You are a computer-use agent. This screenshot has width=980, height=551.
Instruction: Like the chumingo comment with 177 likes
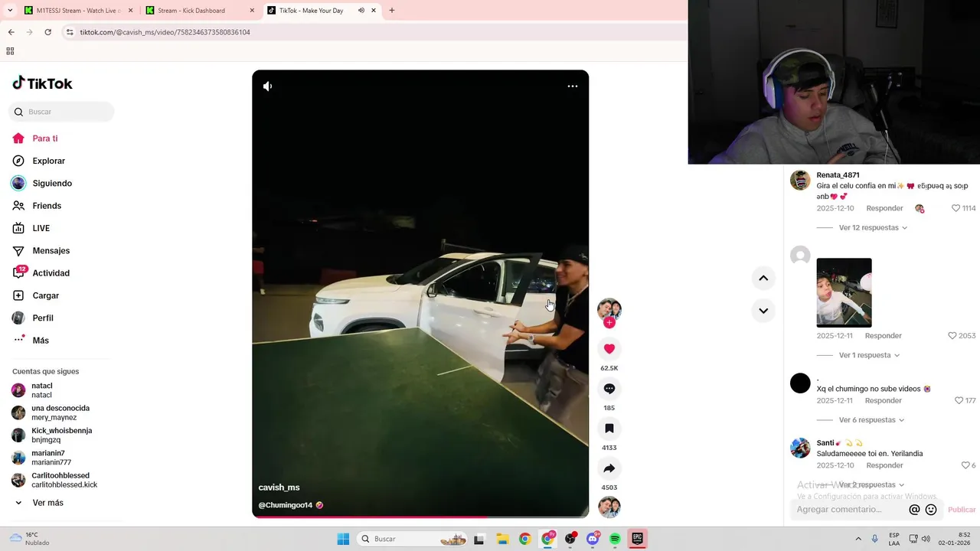pyautogui.click(x=959, y=400)
